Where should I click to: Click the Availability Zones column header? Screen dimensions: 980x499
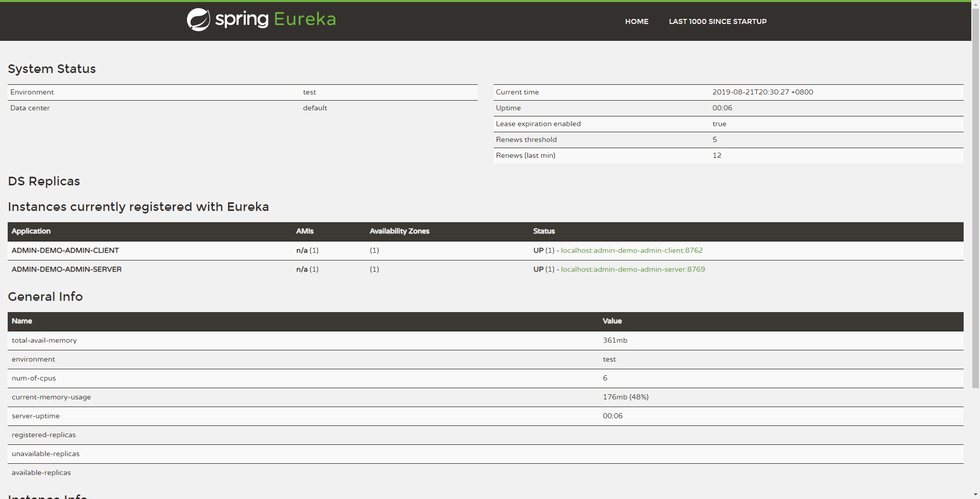[x=400, y=231]
